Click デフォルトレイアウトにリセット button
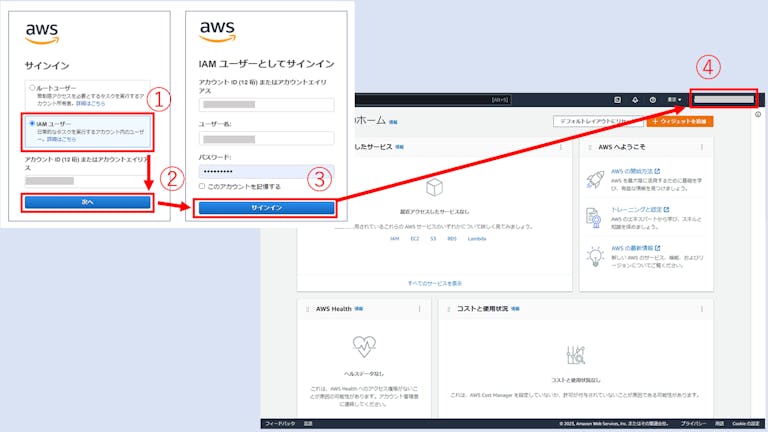The image size is (768, 432). [x=598, y=121]
